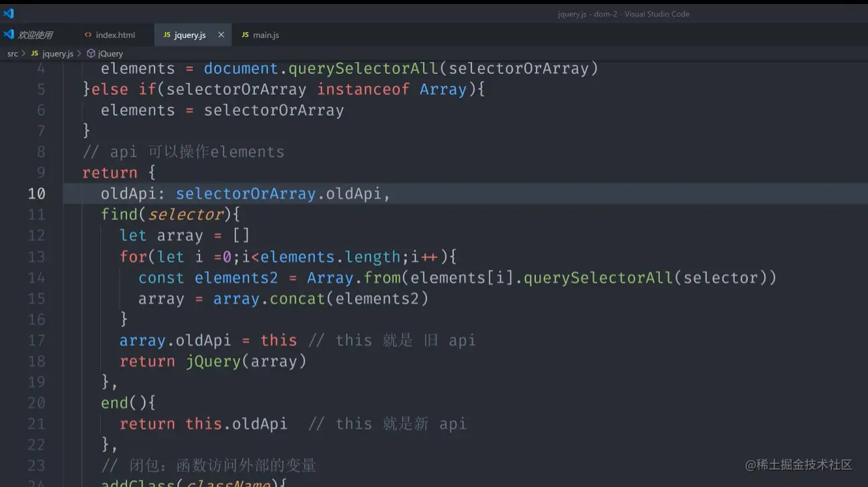Click line number 14 in the gutter
The height and width of the screenshot is (487, 868).
[x=37, y=278]
